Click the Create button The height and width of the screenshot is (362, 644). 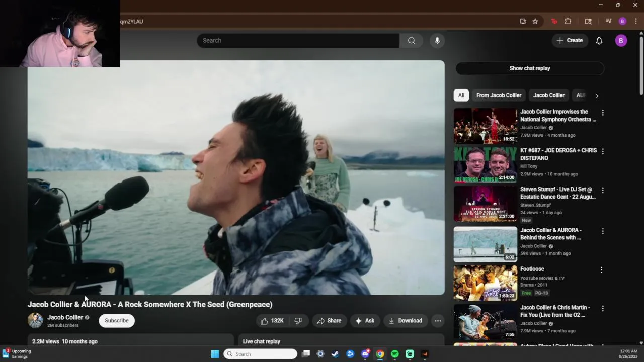(570, 41)
